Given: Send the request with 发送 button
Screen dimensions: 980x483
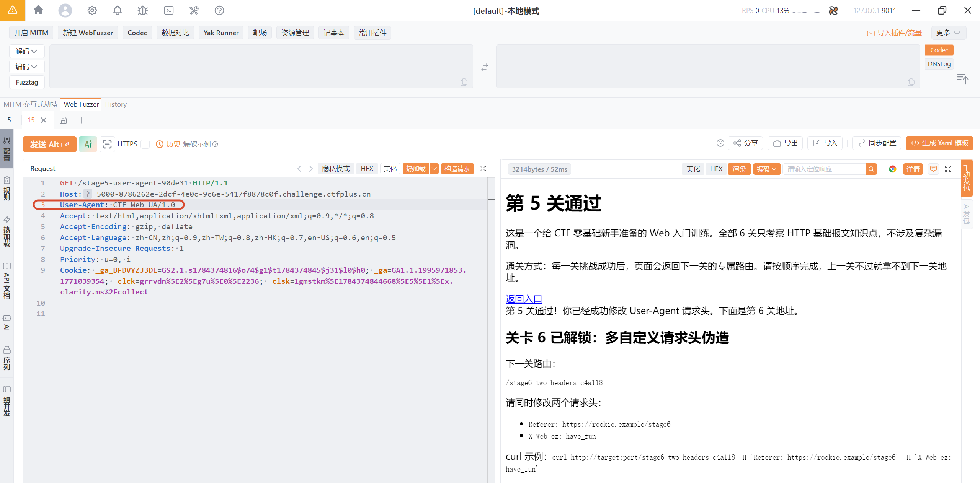Looking at the screenshot, I should tap(50, 144).
